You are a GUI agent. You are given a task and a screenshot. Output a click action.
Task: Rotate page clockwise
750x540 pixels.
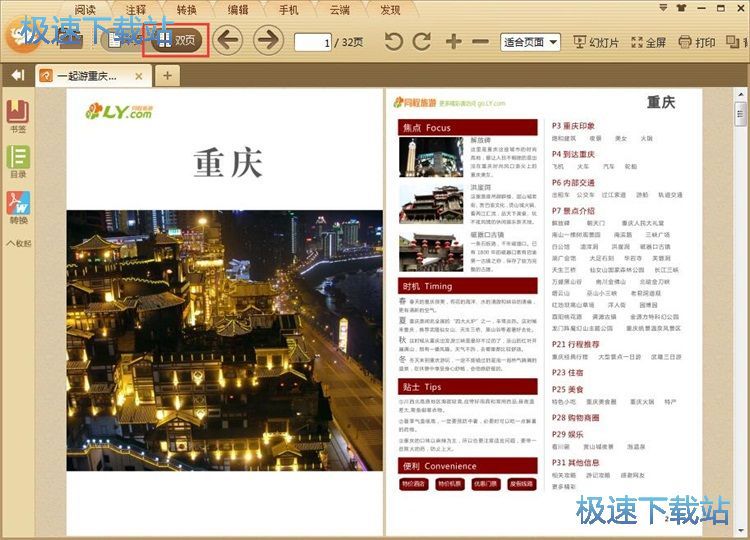point(421,42)
